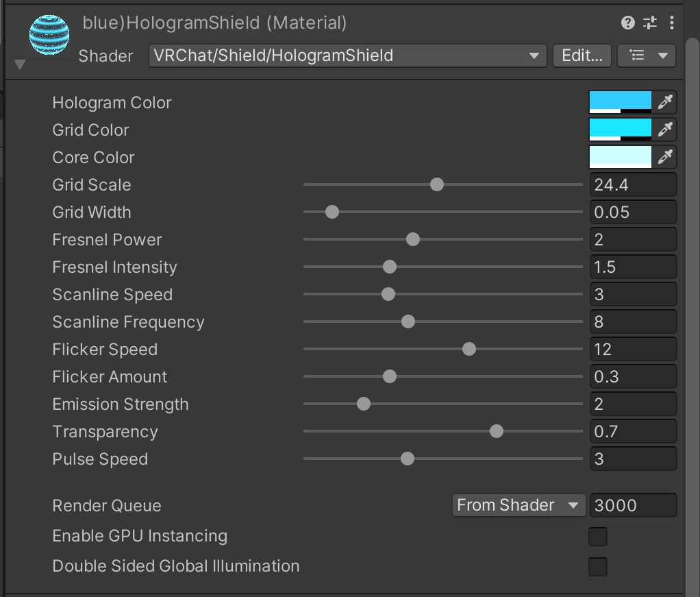The width and height of the screenshot is (700, 597).
Task: Click the blue)HologramShield (Material) title
Action: 214,23
